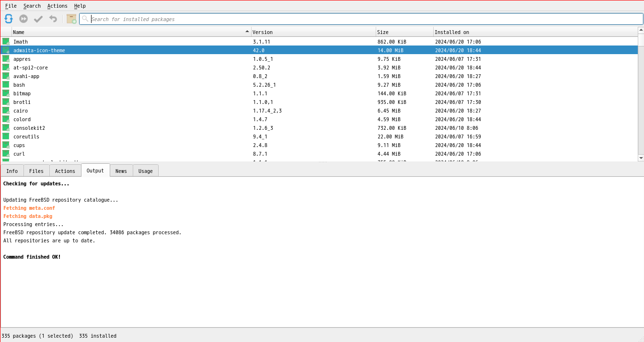Switch to the News tab

click(x=121, y=171)
